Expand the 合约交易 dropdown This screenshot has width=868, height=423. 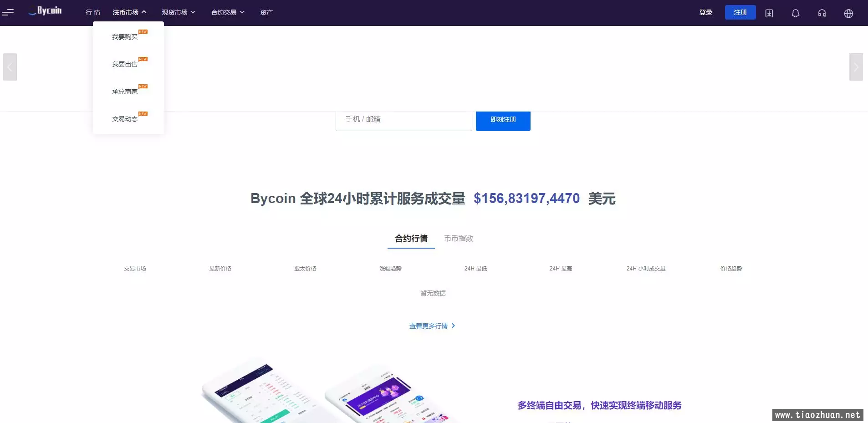coord(228,12)
